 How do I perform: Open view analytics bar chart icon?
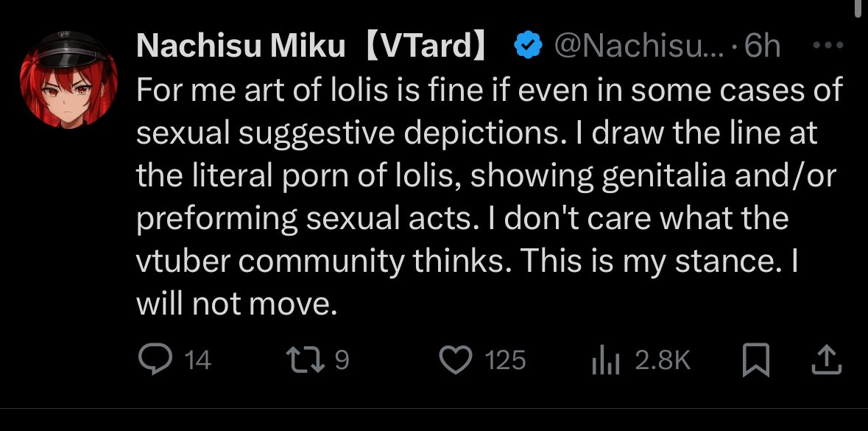pyautogui.click(x=607, y=360)
